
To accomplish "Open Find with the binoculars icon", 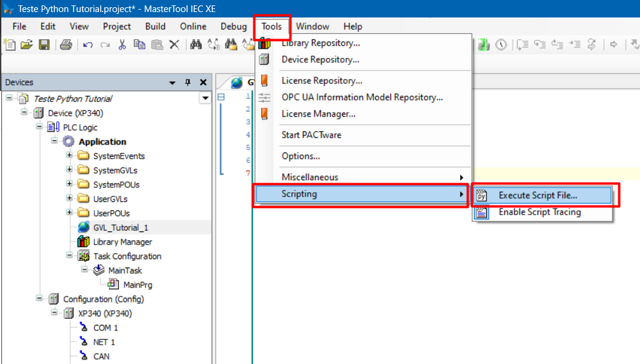I will (195, 45).
